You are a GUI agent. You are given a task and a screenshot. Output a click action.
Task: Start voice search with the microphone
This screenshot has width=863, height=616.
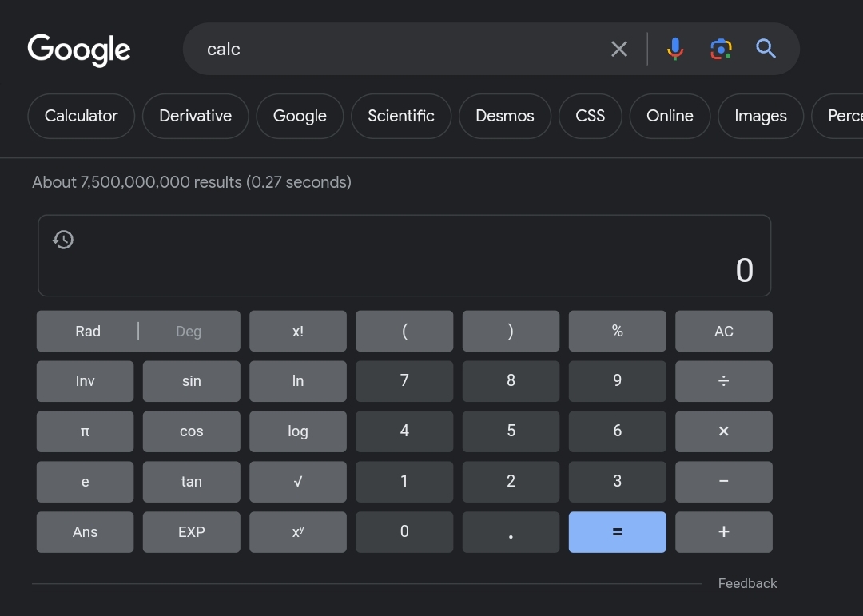[675, 49]
